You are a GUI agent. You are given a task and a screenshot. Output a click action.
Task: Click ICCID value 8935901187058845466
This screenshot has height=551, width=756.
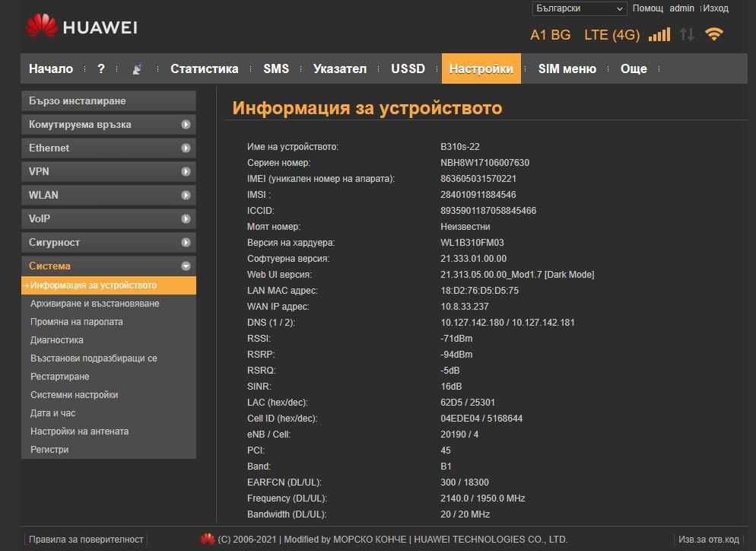[488, 210]
